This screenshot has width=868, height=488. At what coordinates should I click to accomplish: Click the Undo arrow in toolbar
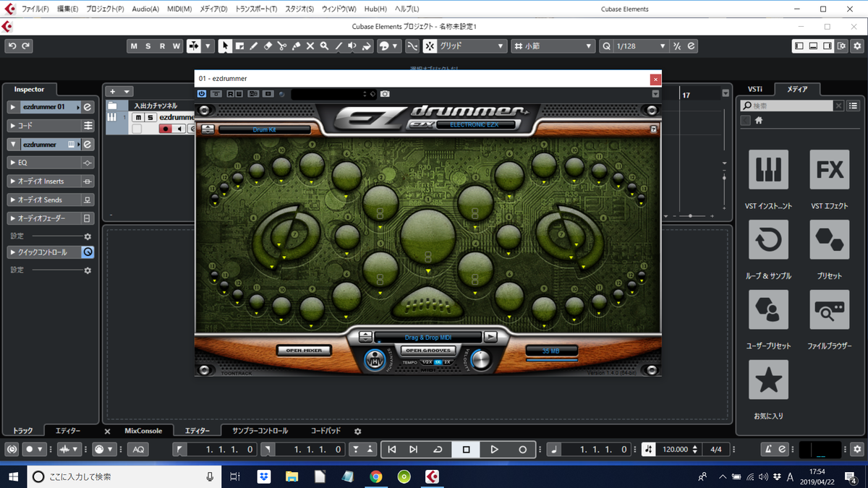[x=12, y=46]
